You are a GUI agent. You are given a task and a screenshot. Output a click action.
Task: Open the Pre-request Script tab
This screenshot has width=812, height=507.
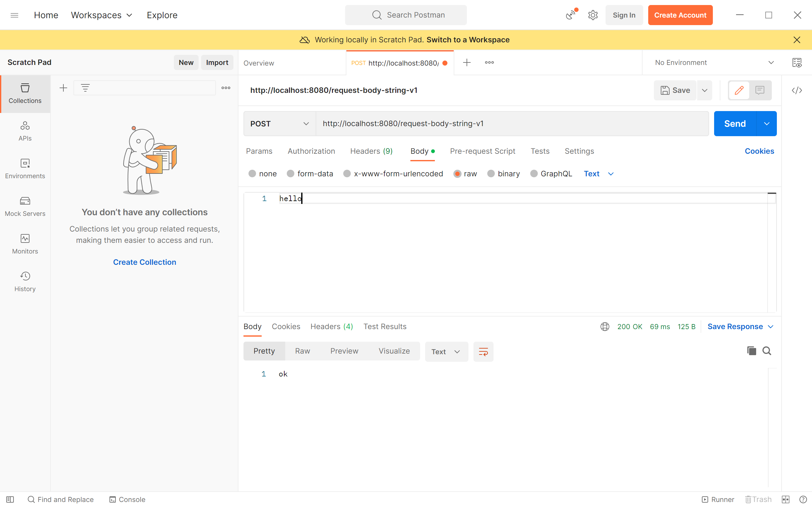click(482, 151)
